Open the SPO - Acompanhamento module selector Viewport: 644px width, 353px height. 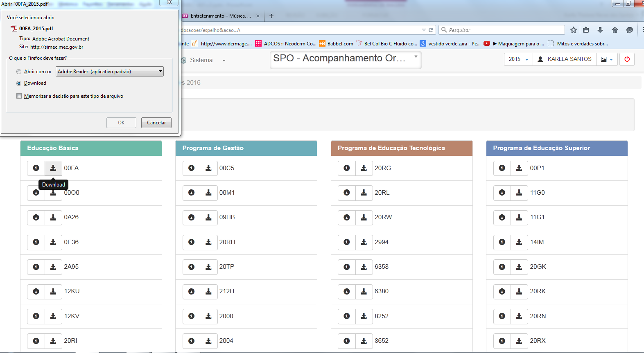[346, 59]
